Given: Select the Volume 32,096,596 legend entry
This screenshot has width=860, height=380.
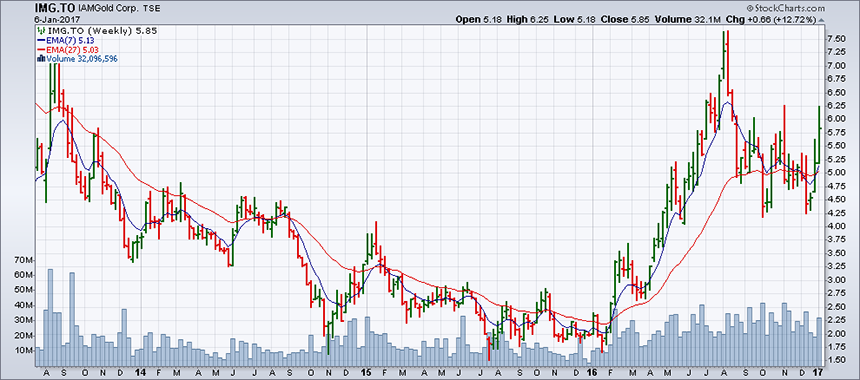Looking at the screenshot, I should [82, 59].
